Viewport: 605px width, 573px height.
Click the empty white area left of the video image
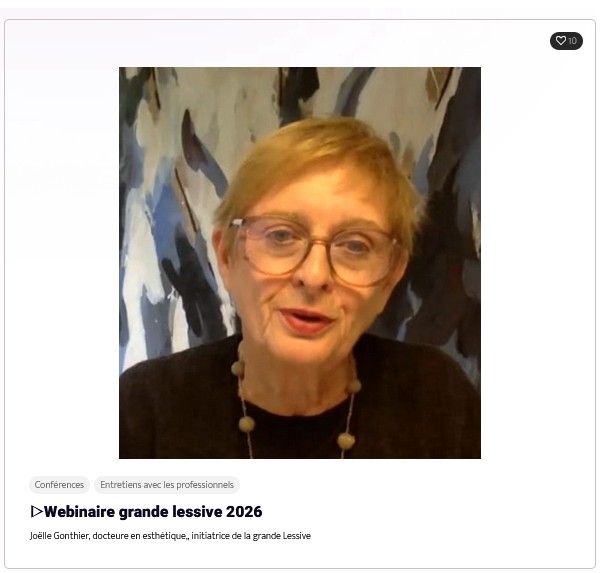point(62,262)
